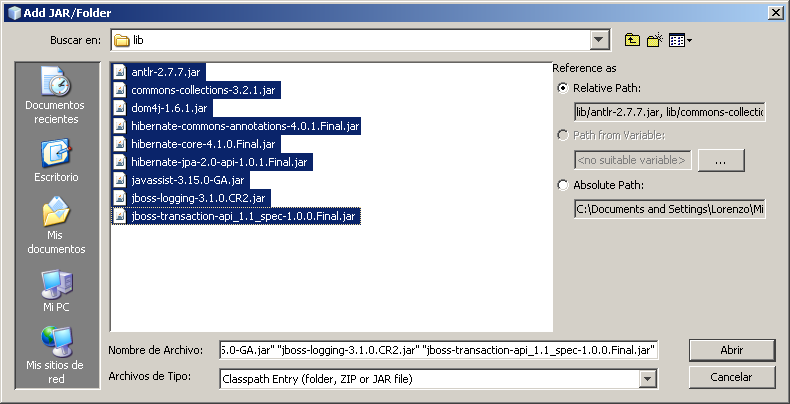Click the lib folder icon in Buscar en
This screenshot has width=790, height=404.
(x=122, y=40)
